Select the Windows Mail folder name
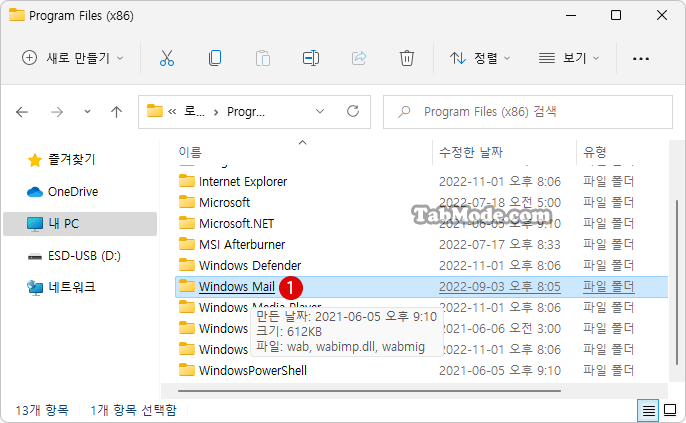 click(x=237, y=286)
